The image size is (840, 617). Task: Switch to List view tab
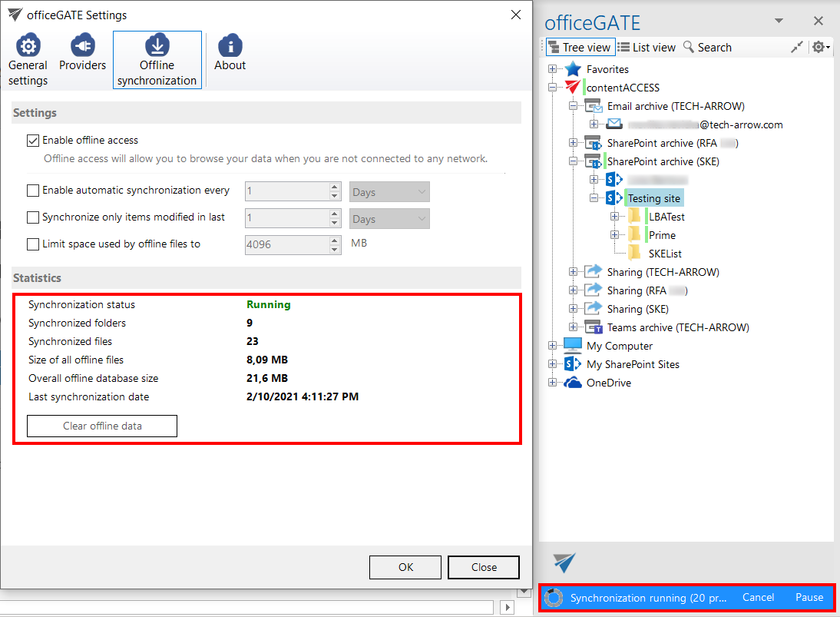pyautogui.click(x=647, y=48)
